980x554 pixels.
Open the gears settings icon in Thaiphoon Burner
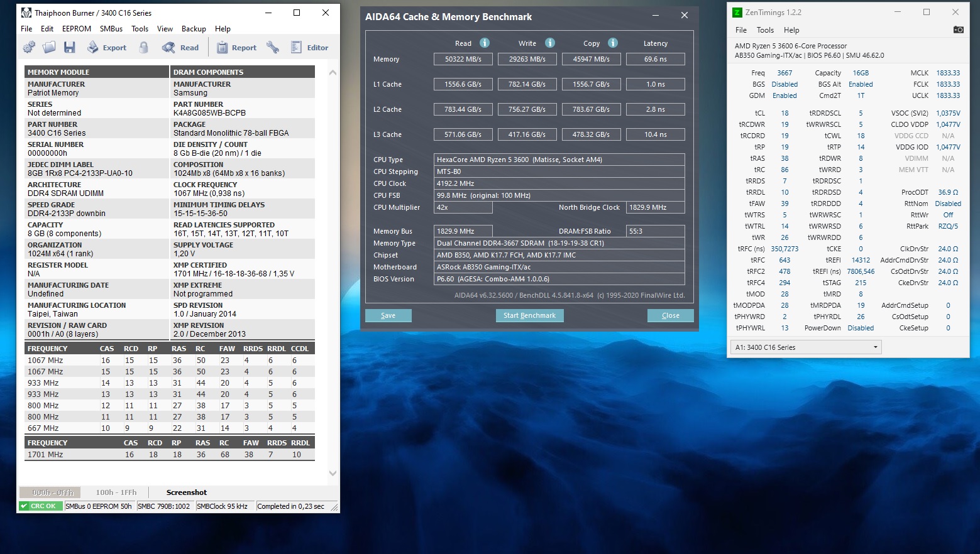pos(29,47)
